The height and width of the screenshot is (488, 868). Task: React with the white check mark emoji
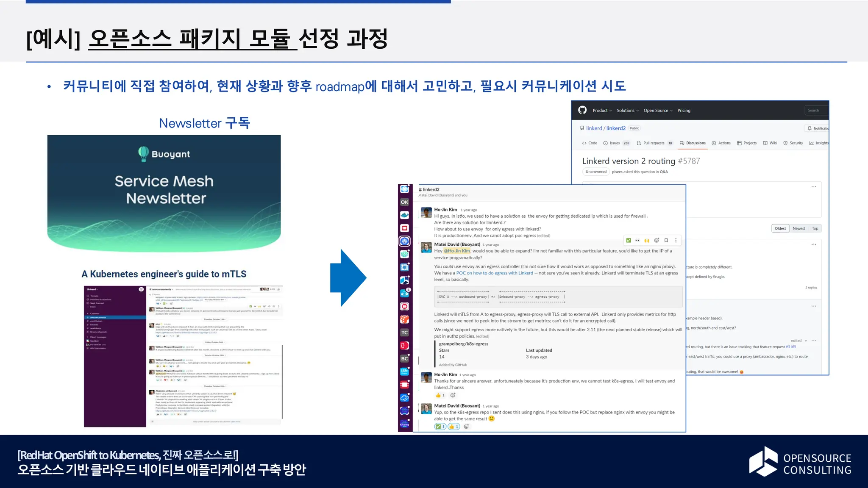tap(629, 240)
